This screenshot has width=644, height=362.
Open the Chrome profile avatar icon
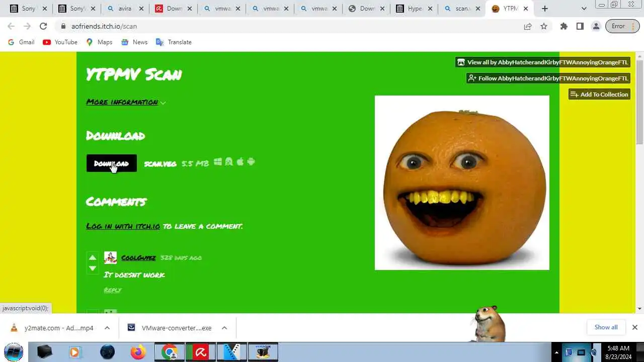click(596, 26)
